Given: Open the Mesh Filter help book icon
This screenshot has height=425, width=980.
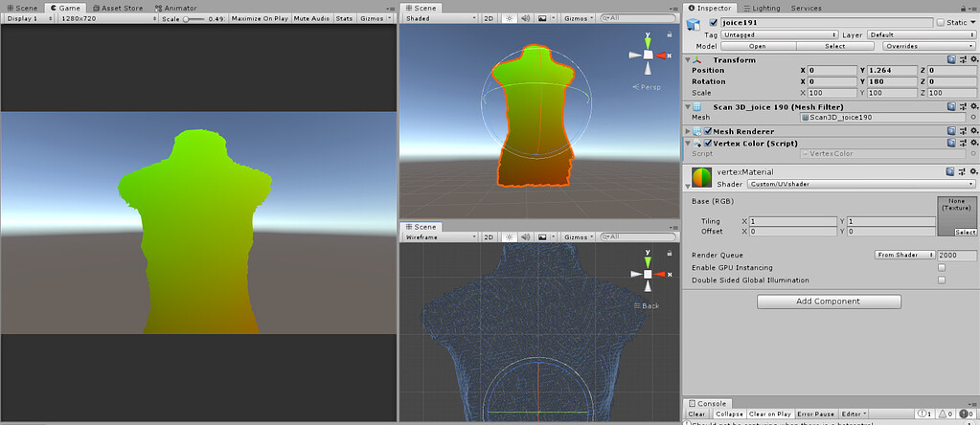Looking at the screenshot, I should click(x=951, y=106).
